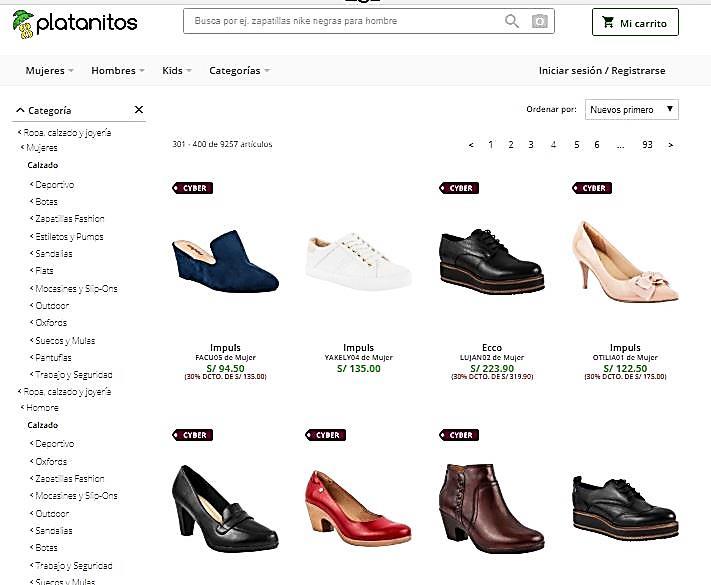Go to results page 3
The image size is (711, 585).
coord(531,145)
